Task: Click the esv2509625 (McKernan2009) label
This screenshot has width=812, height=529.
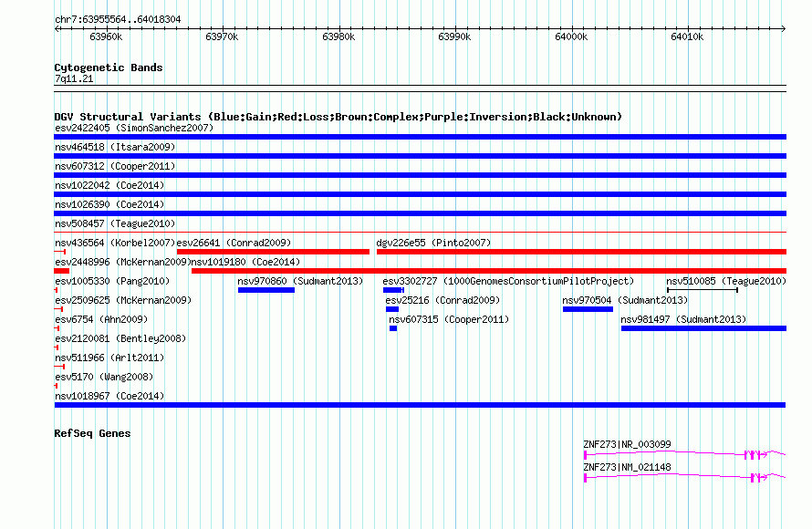Action: 123,300
